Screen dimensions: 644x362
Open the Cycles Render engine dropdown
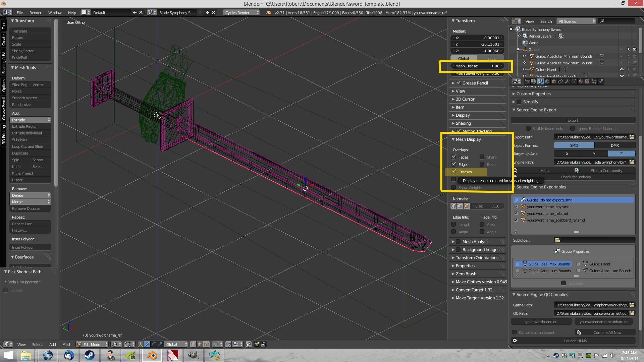pos(241,12)
